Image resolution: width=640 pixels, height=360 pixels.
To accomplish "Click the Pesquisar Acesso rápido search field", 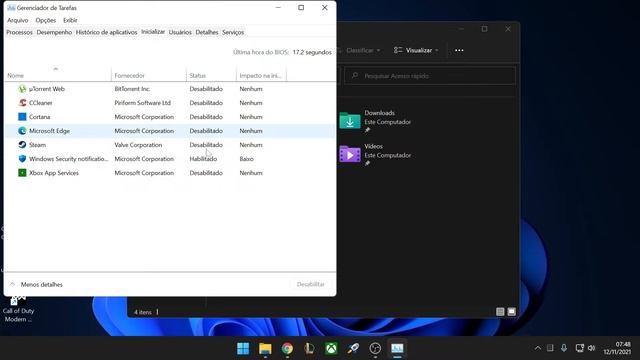I will 430,76.
